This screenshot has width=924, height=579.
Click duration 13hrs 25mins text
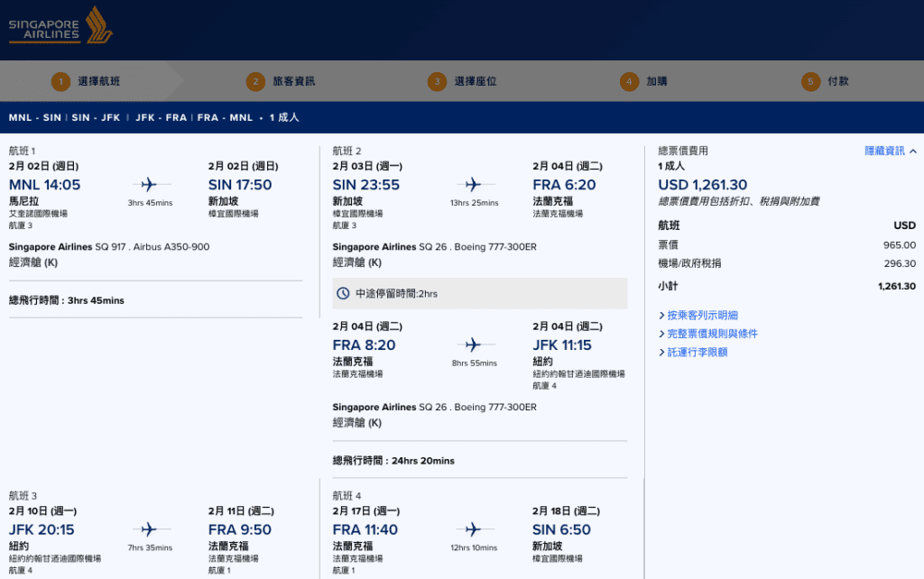[x=475, y=203]
